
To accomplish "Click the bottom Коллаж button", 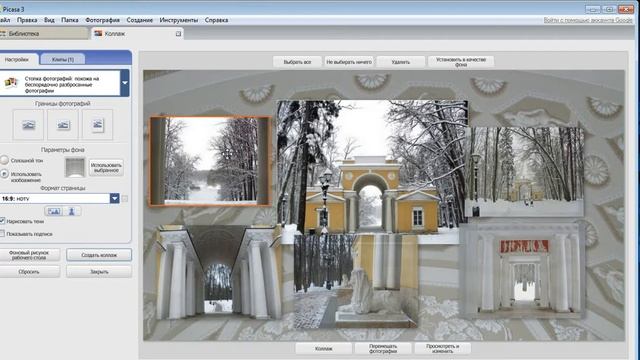I will (x=324, y=349).
